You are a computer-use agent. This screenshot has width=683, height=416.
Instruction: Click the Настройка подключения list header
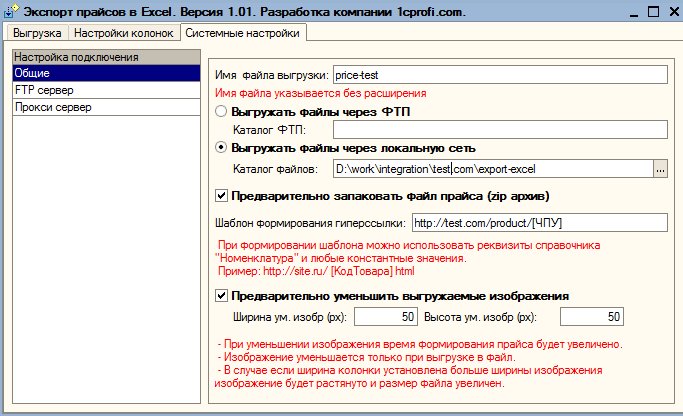point(106,57)
